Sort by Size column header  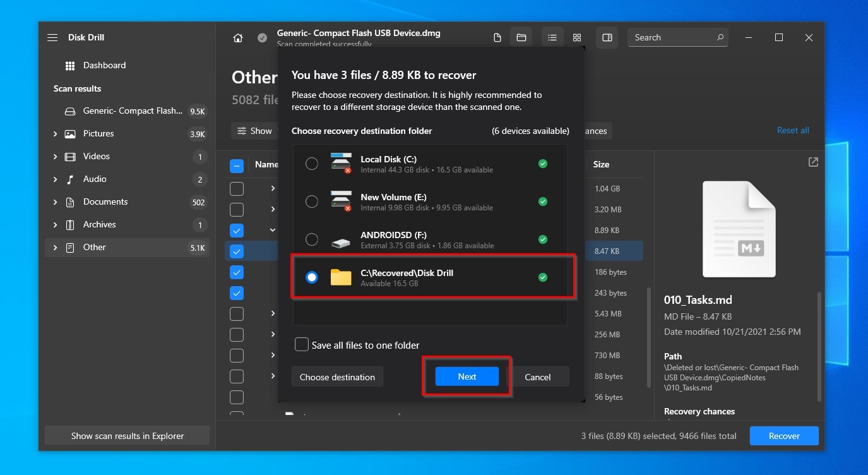click(x=601, y=164)
